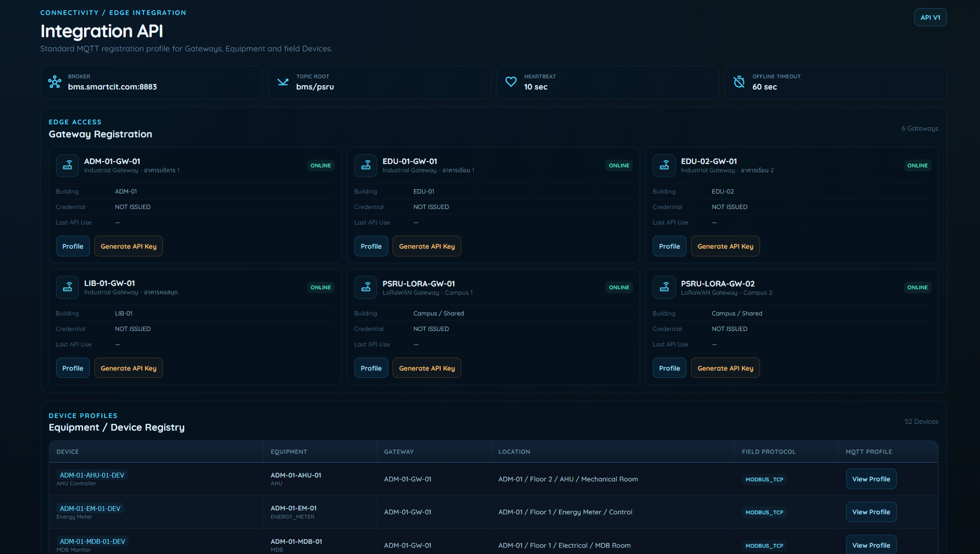Image resolution: width=980 pixels, height=554 pixels.
Task: Click the API V1 badge
Action: (x=930, y=17)
